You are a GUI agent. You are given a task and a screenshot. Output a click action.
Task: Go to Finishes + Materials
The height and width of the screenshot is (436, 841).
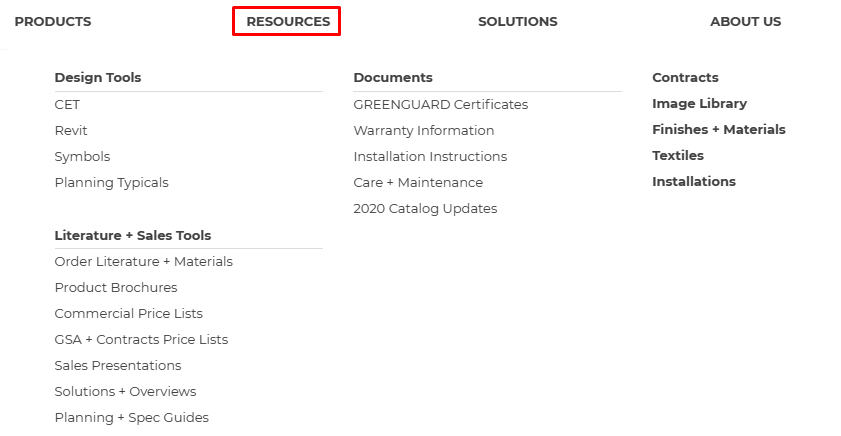point(718,129)
